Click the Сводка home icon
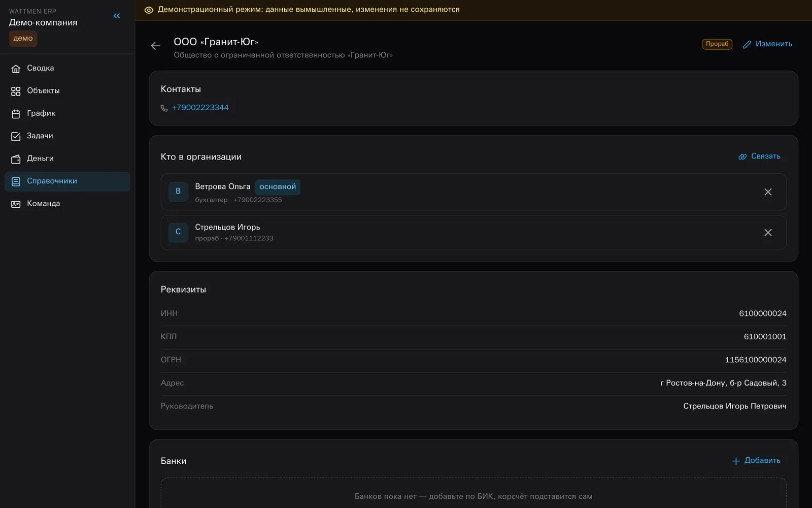The image size is (812, 508). [x=16, y=69]
